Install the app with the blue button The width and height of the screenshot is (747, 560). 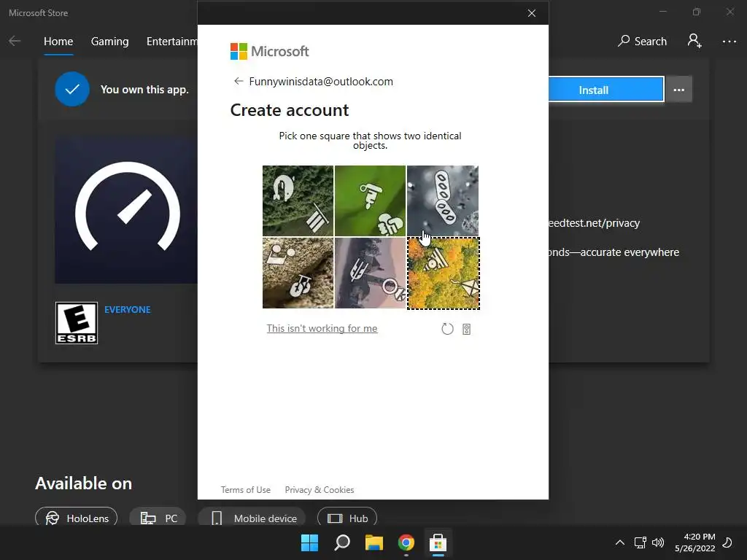pos(605,90)
